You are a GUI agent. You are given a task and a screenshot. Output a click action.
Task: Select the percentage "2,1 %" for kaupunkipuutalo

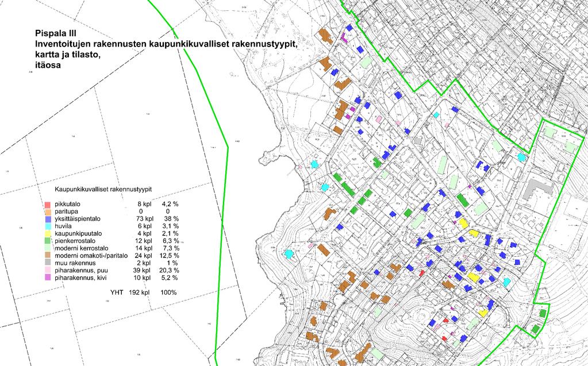tap(170, 234)
